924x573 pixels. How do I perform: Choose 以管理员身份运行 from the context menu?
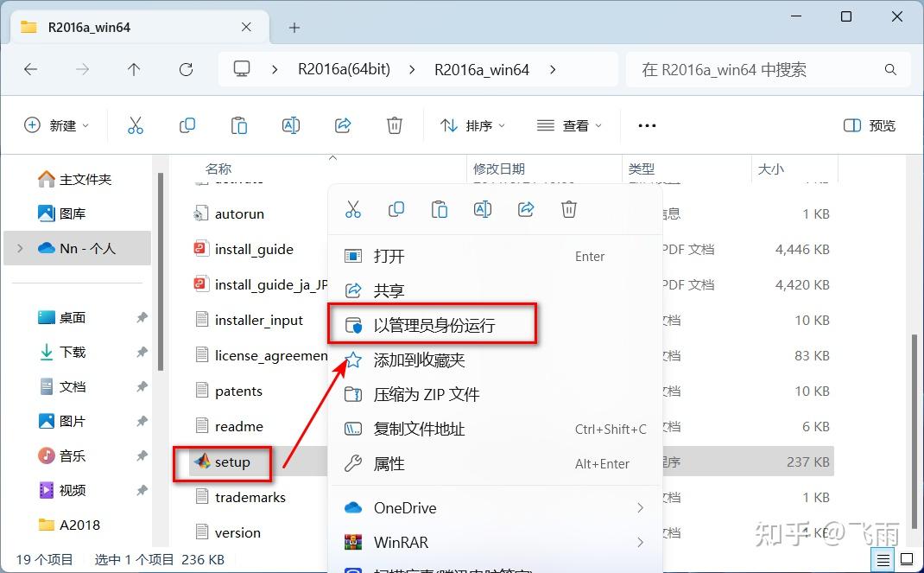pyautogui.click(x=432, y=323)
